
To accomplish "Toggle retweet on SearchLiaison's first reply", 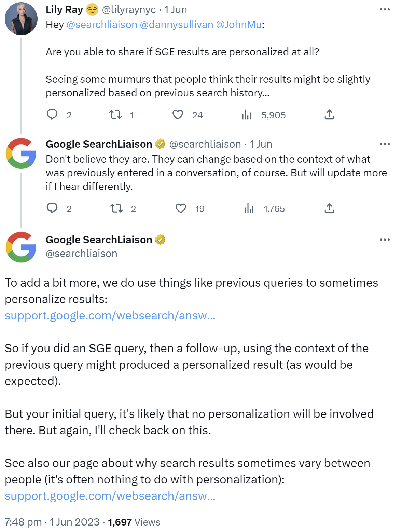I will click(116, 208).
